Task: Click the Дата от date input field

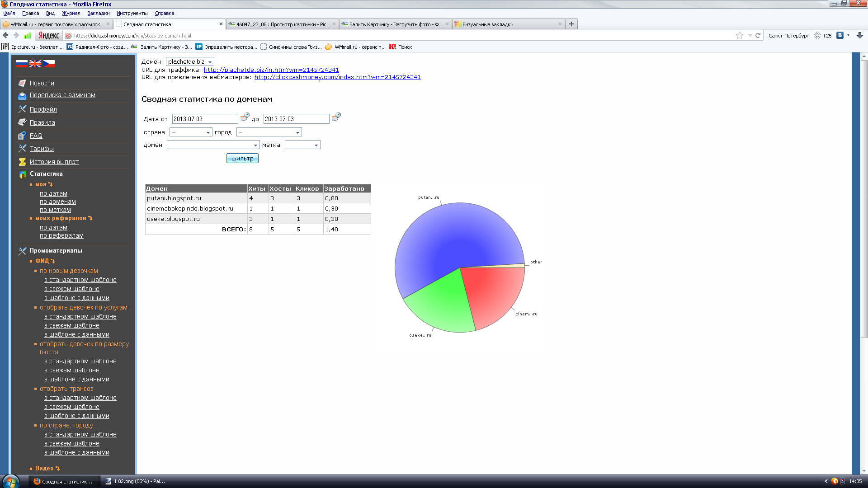Action: (205, 119)
